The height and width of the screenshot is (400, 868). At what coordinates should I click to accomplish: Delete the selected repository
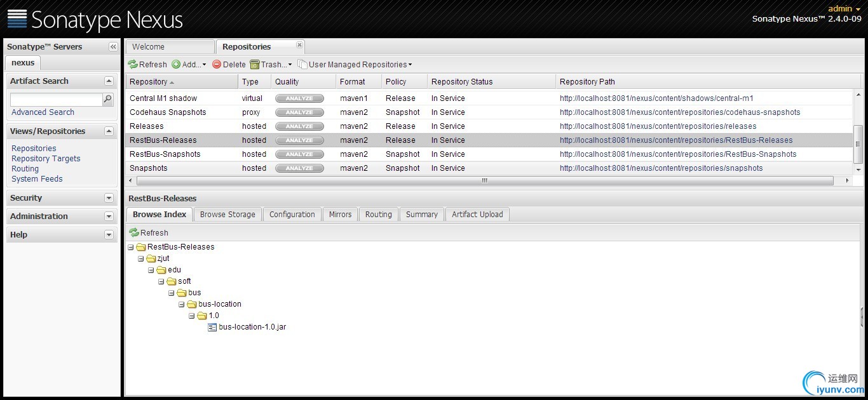click(x=229, y=64)
